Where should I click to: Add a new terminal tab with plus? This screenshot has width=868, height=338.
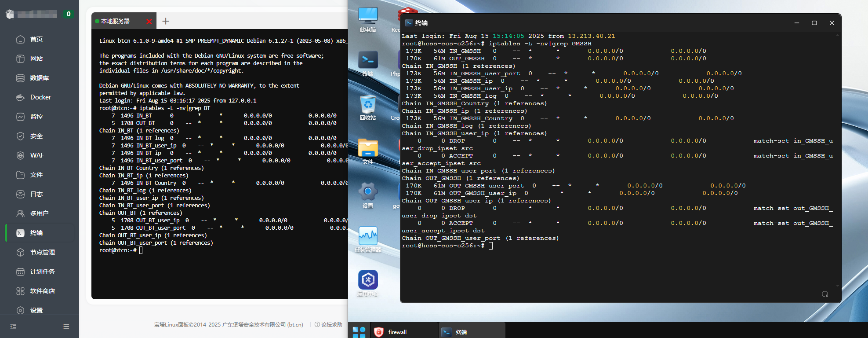pyautogui.click(x=166, y=21)
